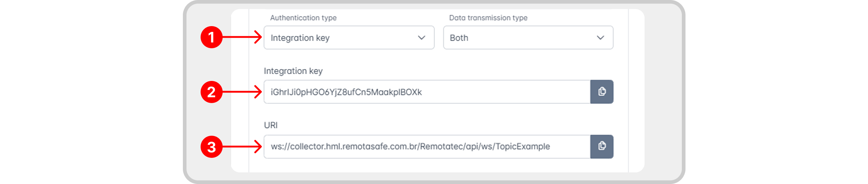Click the red number 1 callout marker
The width and height of the screenshot is (868, 184).
pos(211,37)
